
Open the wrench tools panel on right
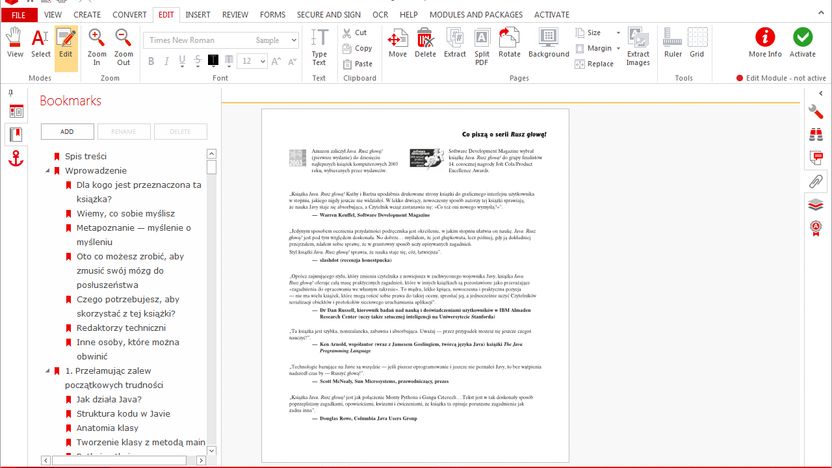pos(816,111)
